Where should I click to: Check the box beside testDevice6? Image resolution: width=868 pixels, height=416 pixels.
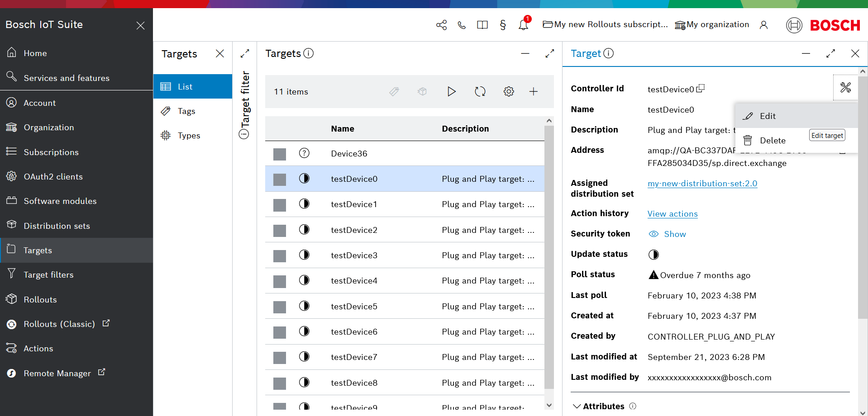click(x=280, y=332)
